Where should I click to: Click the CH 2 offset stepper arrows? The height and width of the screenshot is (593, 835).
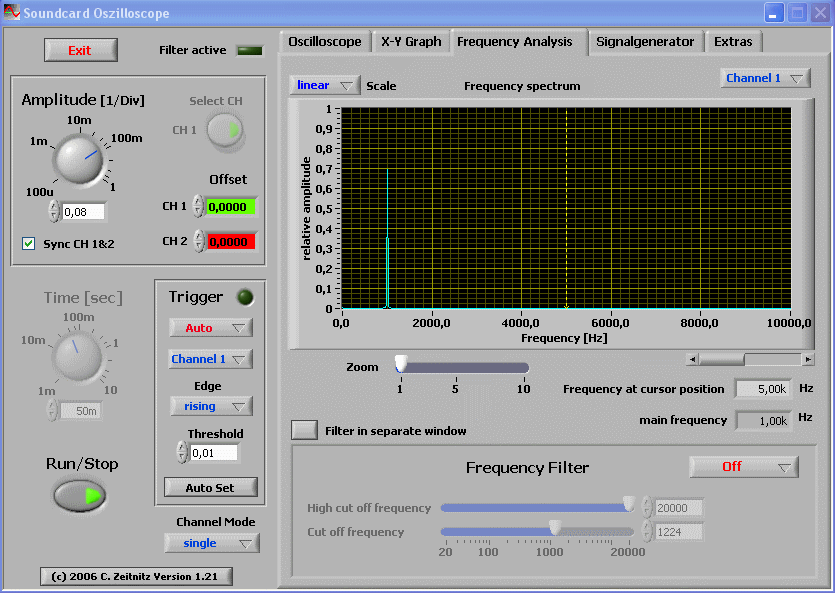199,241
